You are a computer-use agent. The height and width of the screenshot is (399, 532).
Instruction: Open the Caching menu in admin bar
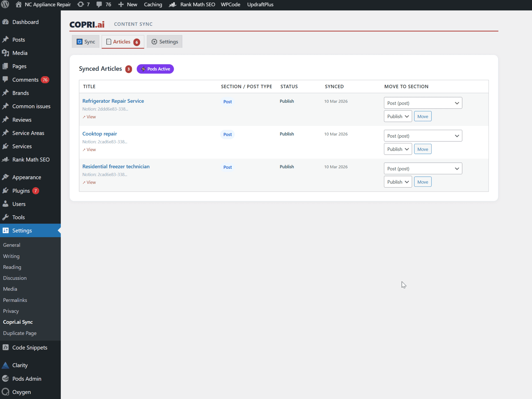pos(153,4)
